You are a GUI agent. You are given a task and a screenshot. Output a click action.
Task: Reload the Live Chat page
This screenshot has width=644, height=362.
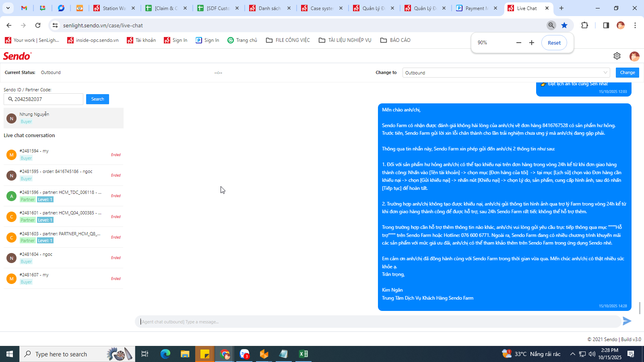pos(38,25)
